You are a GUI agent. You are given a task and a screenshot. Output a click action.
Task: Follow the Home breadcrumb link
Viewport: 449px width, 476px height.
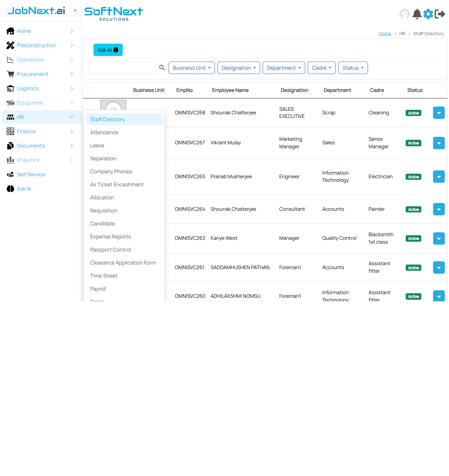click(385, 33)
